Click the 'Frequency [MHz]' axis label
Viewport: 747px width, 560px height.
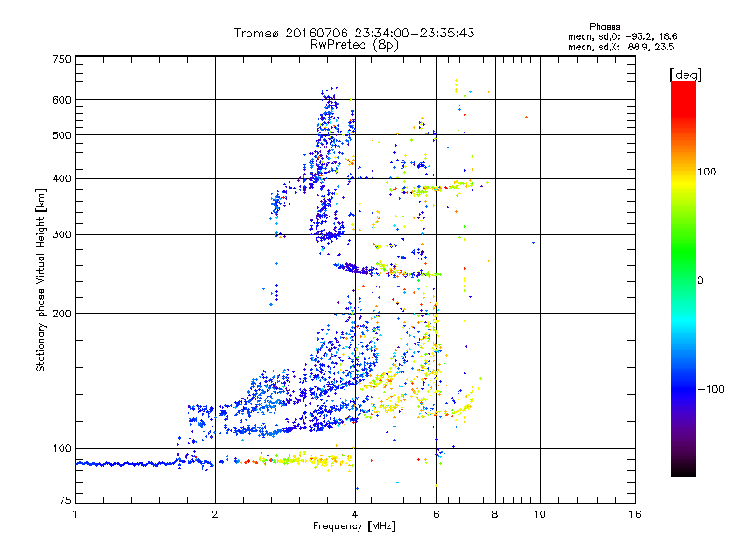(x=354, y=526)
